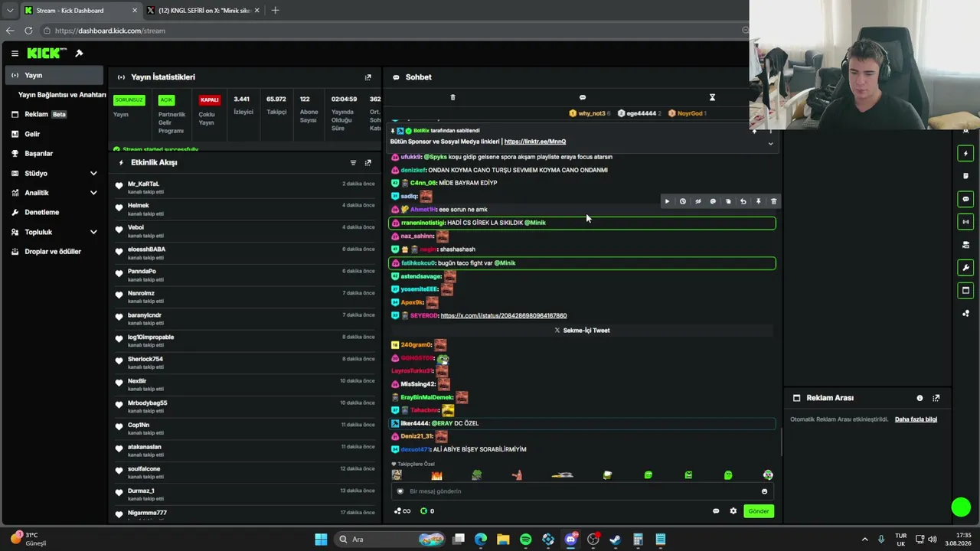Open Steam from the taskbar
Image resolution: width=980 pixels, height=551 pixels.
coord(615,540)
